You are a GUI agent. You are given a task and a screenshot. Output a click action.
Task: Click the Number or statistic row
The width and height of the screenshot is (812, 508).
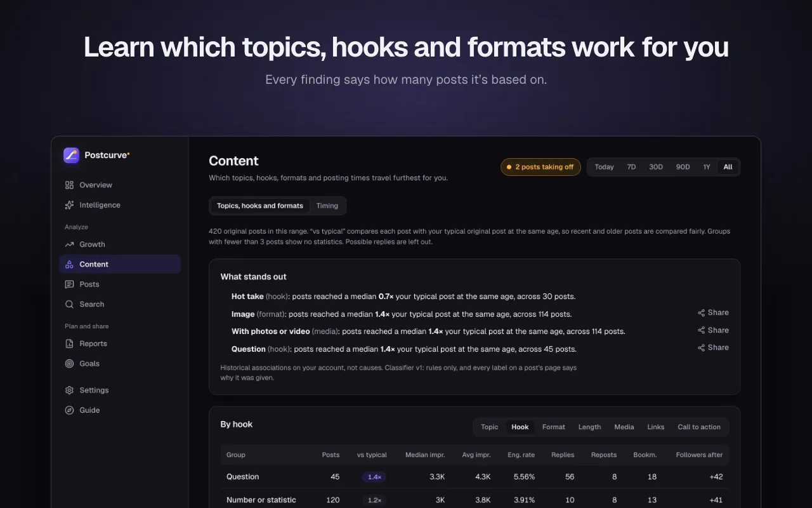(x=475, y=498)
